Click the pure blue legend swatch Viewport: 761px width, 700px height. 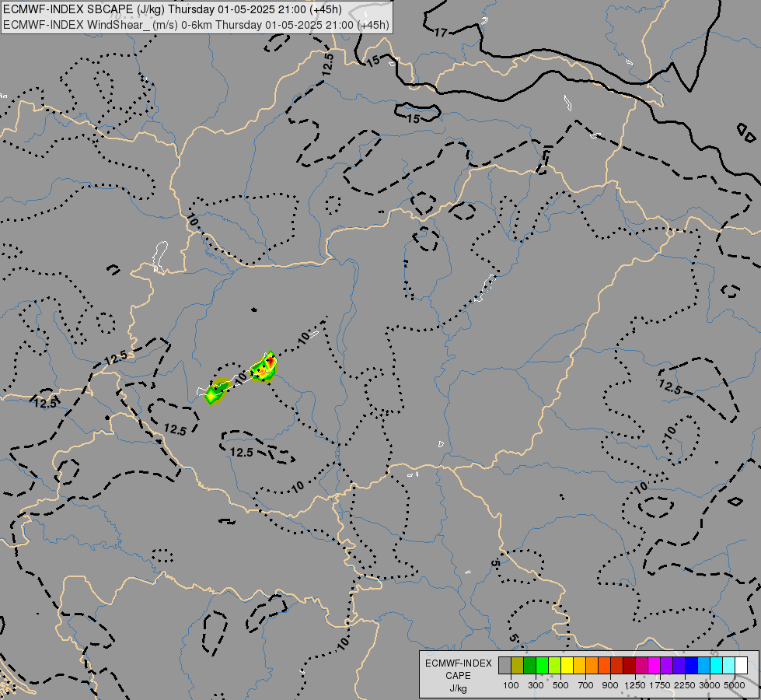[x=691, y=666]
